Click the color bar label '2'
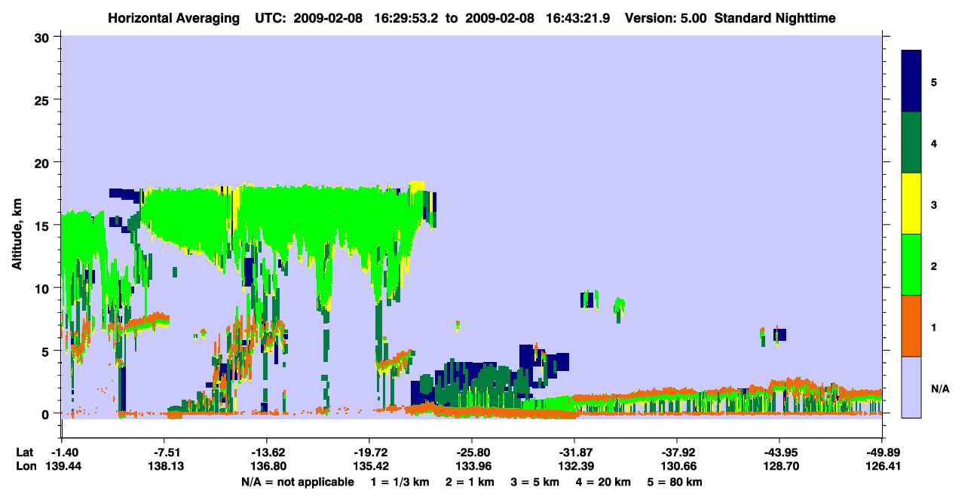The width and height of the screenshot is (980, 503). tap(934, 265)
